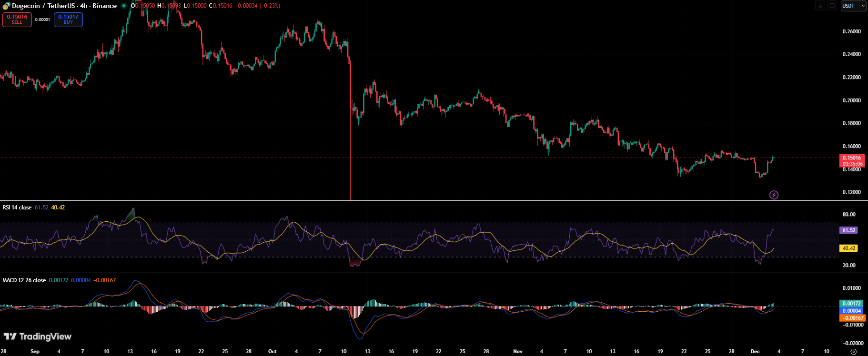
Task: Click the Oct label on time axis
Action: coord(273,351)
